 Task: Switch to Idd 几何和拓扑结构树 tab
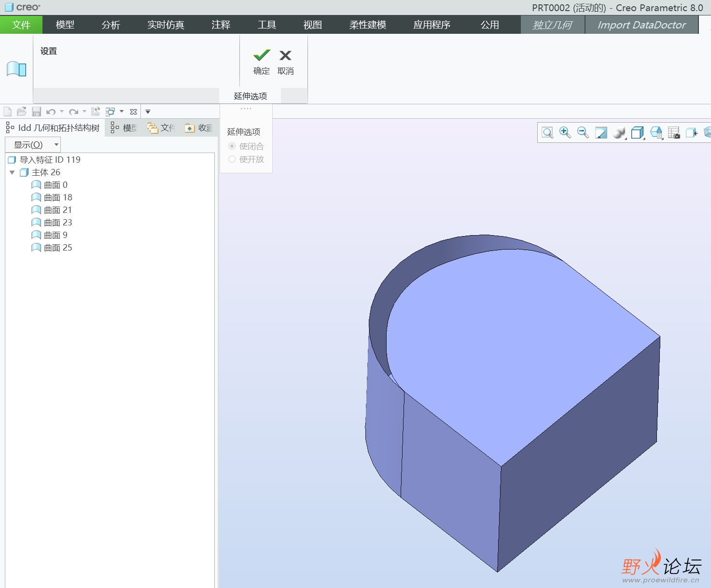tap(53, 127)
